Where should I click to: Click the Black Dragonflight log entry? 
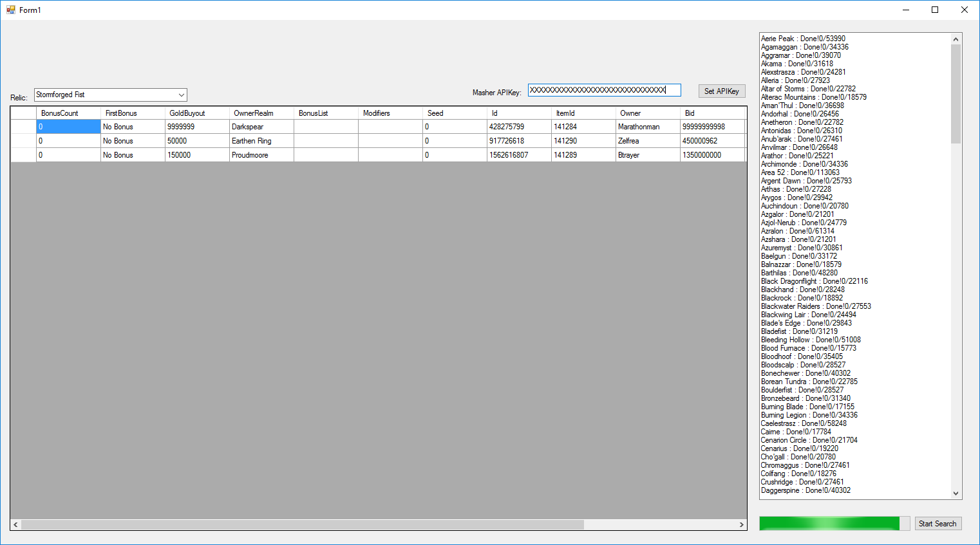click(x=814, y=281)
